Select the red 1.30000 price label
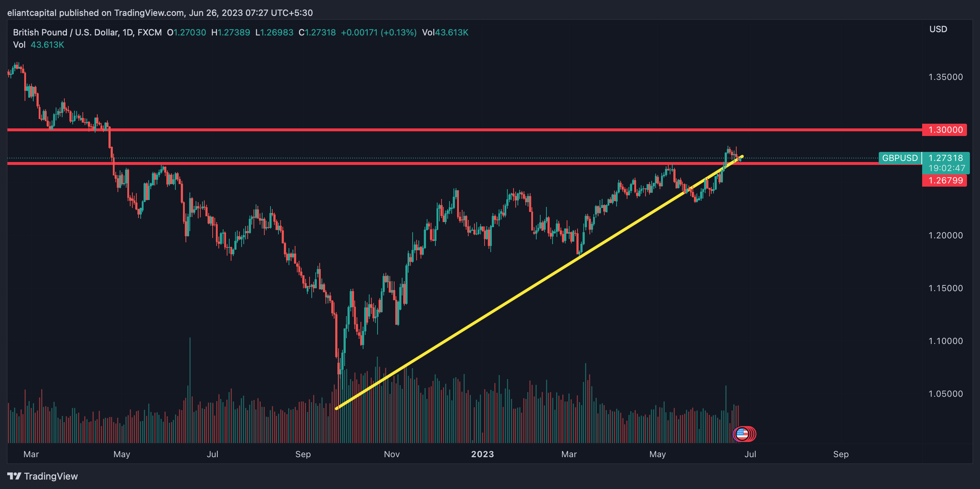980x489 pixels. coord(945,130)
